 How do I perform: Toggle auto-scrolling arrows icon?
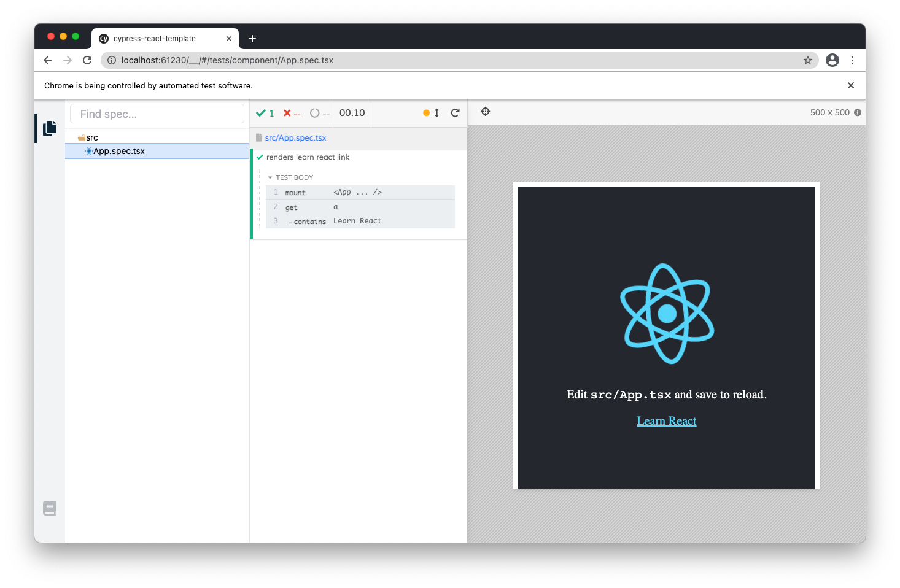[x=436, y=113]
